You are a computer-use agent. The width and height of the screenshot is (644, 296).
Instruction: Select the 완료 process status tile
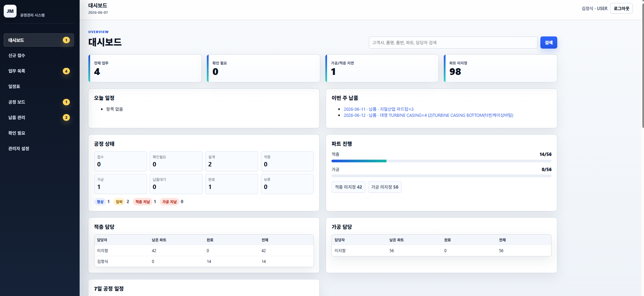232,184
